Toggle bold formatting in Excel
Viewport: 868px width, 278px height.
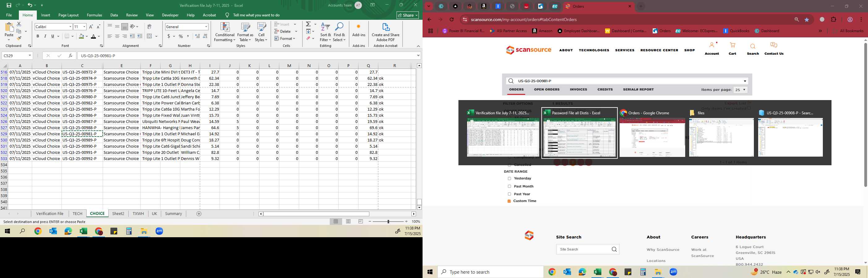38,36
